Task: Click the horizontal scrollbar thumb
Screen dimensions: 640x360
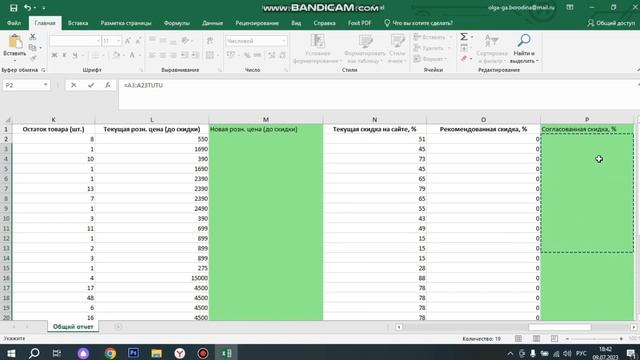Action: [560, 327]
